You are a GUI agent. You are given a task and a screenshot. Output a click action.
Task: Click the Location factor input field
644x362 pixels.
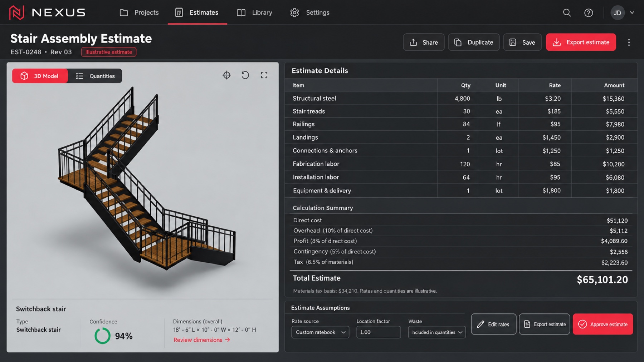click(379, 332)
